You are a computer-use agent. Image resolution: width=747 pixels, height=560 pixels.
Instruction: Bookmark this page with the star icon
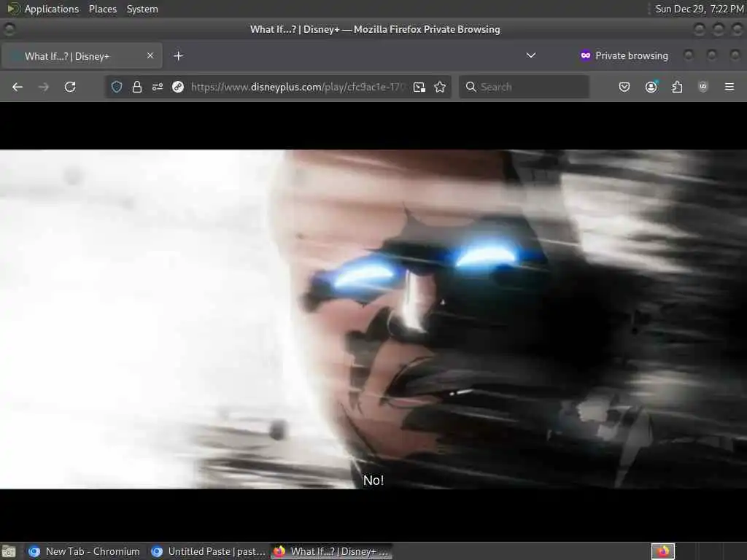click(x=440, y=87)
